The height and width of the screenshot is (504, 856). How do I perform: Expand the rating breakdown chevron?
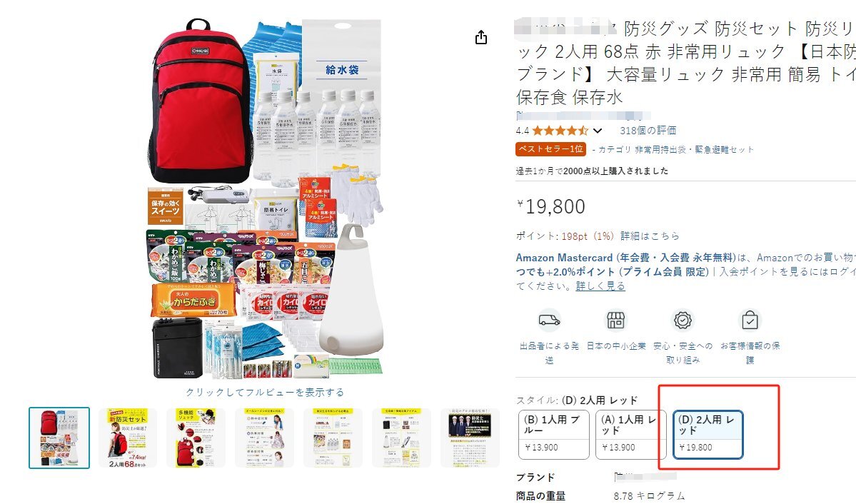pyautogui.click(x=598, y=131)
